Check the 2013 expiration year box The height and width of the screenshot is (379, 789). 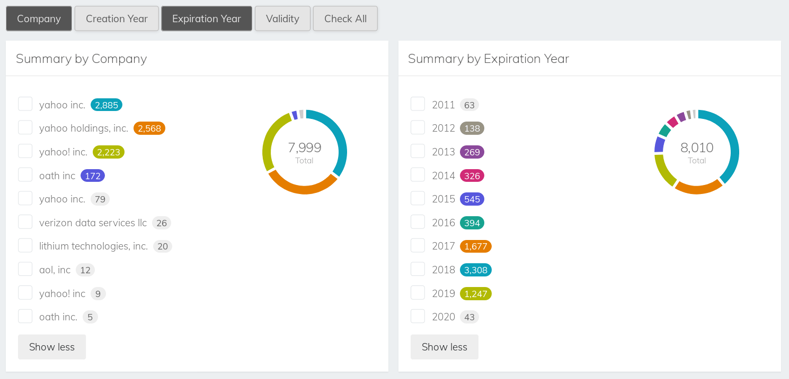[418, 151]
